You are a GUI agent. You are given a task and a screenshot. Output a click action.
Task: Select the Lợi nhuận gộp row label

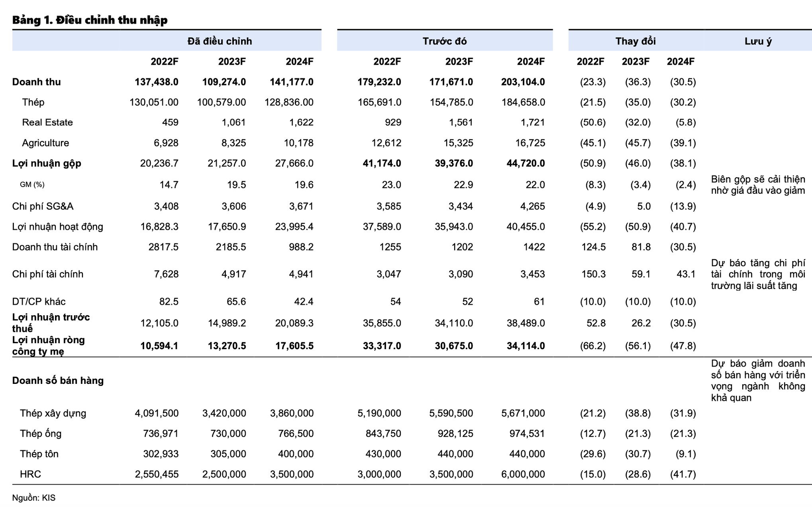(x=47, y=163)
